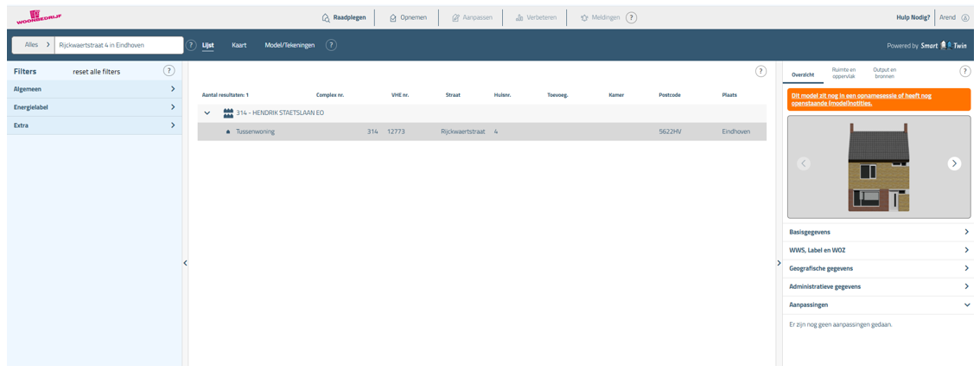980x372 pixels.
Task: Click the Woonbedrijf logo
Action: click(32, 16)
